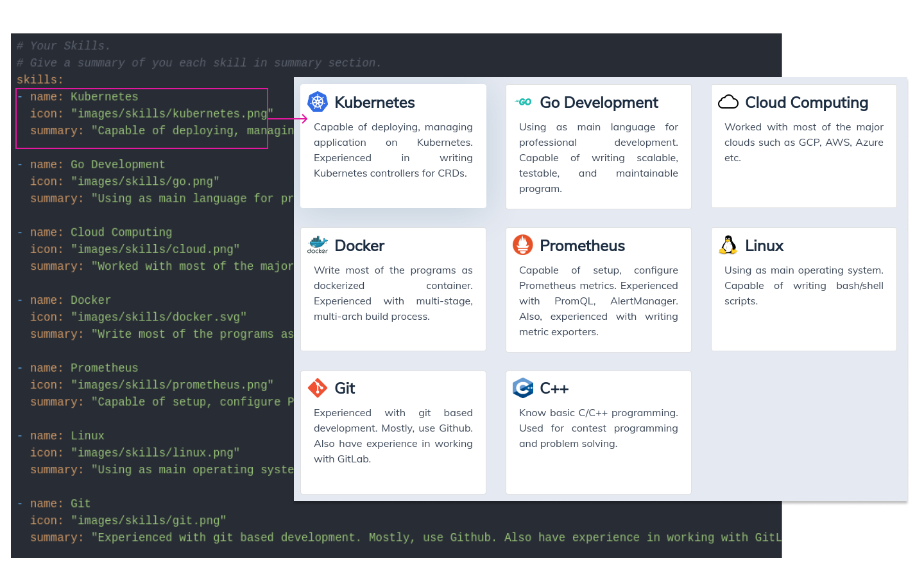
Task: Open the Kubernetes skill card heading
Action: click(x=374, y=103)
